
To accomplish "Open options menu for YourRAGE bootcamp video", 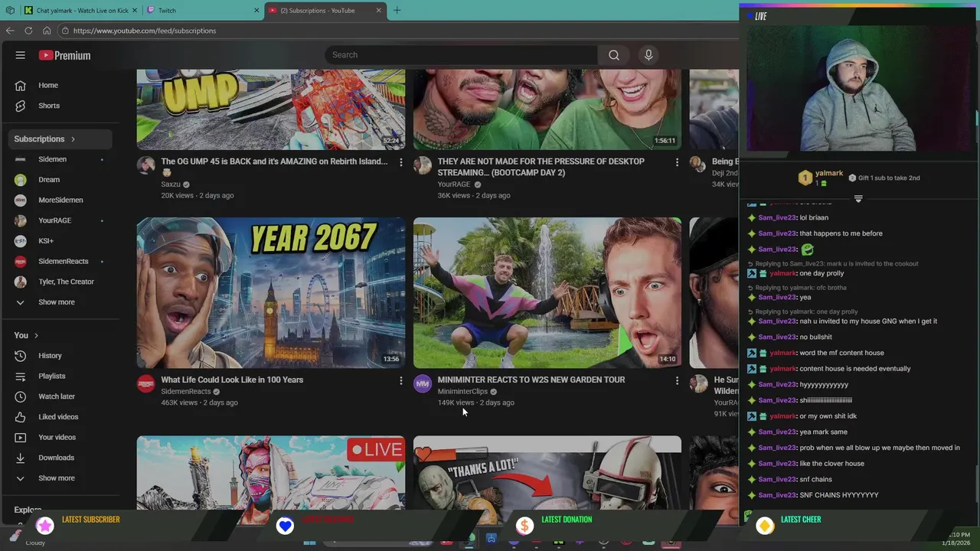I will click(x=677, y=162).
